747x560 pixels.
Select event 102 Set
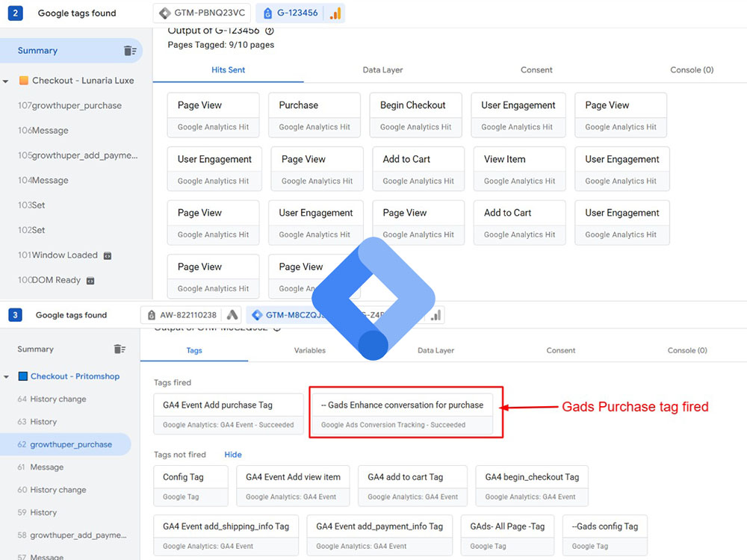pos(31,230)
